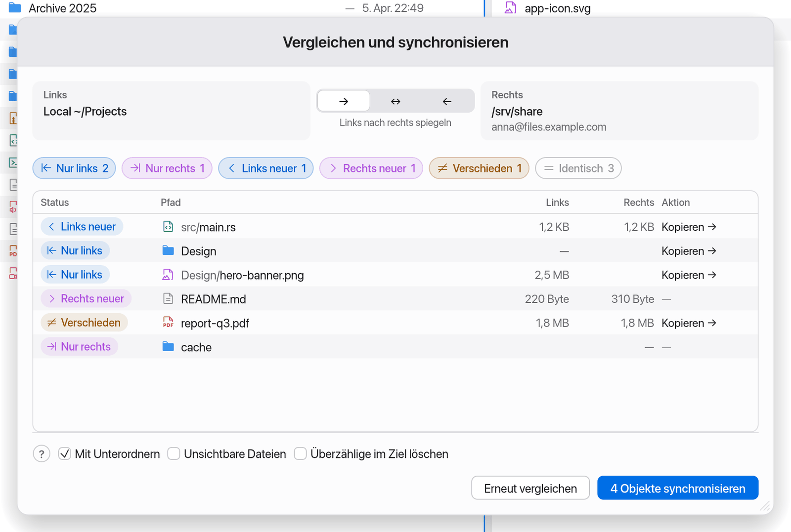Click the image file icon of hero-banner.png
This screenshot has height=532, width=791.
pyautogui.click(x=168, y=275)
